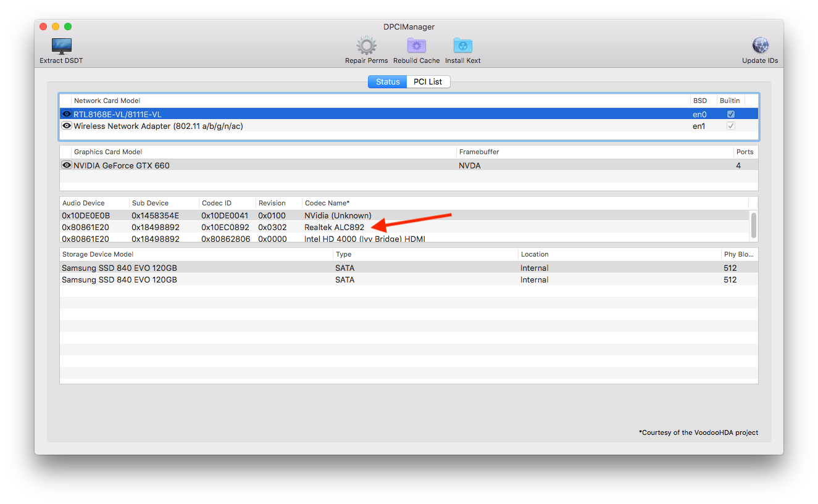
Task: Select the first Samsung SSD 840 EVO 120GB row
Action: 409,268
